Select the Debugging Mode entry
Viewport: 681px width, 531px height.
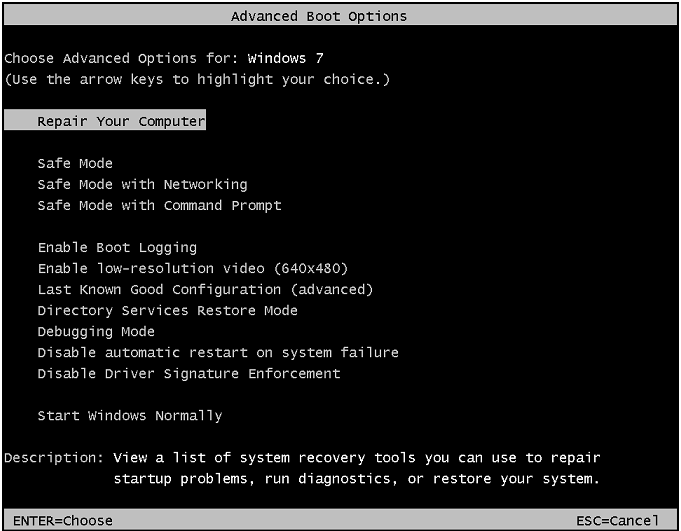(x=96, y=331)
